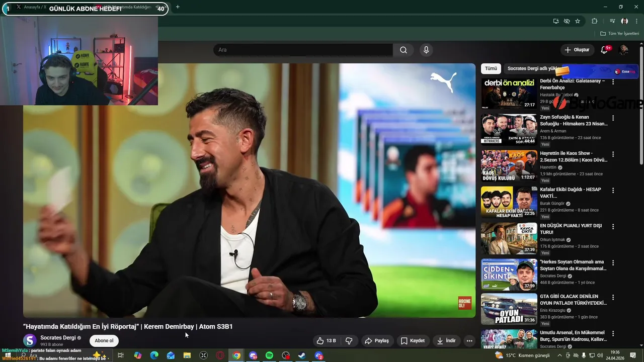Click the page vertical scrollbar
Image resolution: width=644 pixels, height=362 pixels.
click(x=641, y=106)
